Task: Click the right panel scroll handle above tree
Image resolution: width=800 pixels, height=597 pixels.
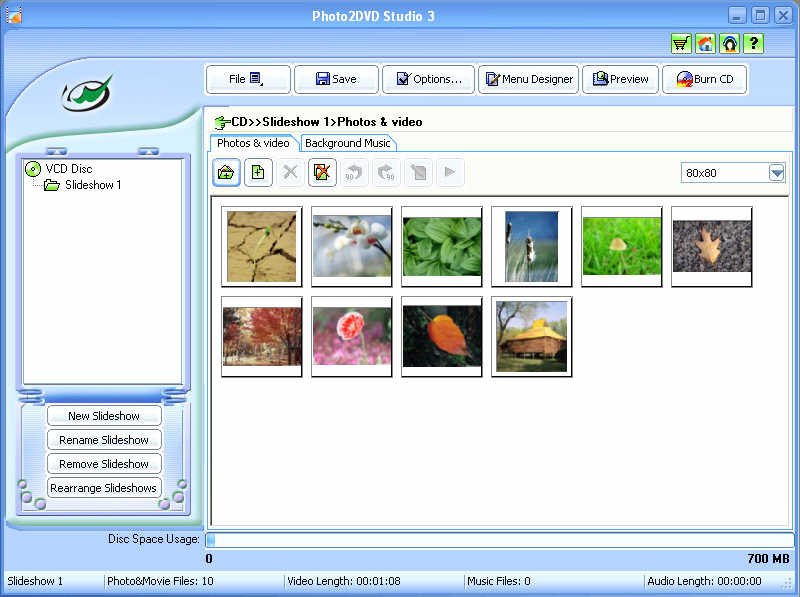Action: 148,151
